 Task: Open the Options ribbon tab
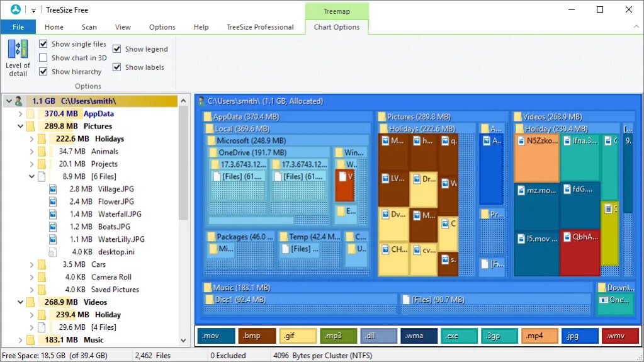162,26
